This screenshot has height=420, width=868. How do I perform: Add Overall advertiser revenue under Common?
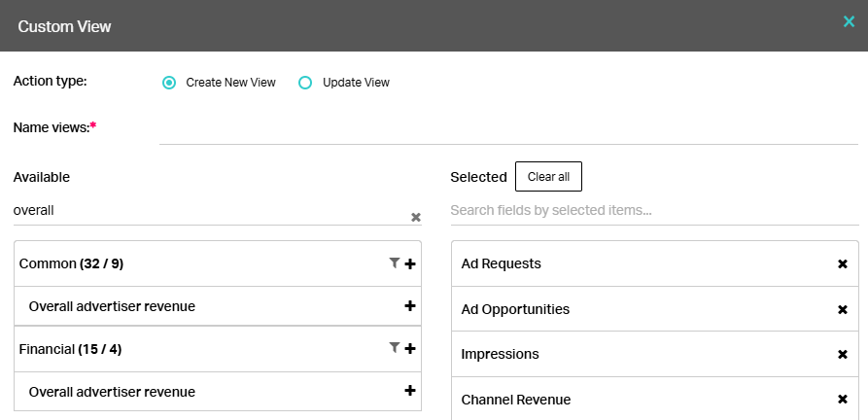tap(410, 306)
